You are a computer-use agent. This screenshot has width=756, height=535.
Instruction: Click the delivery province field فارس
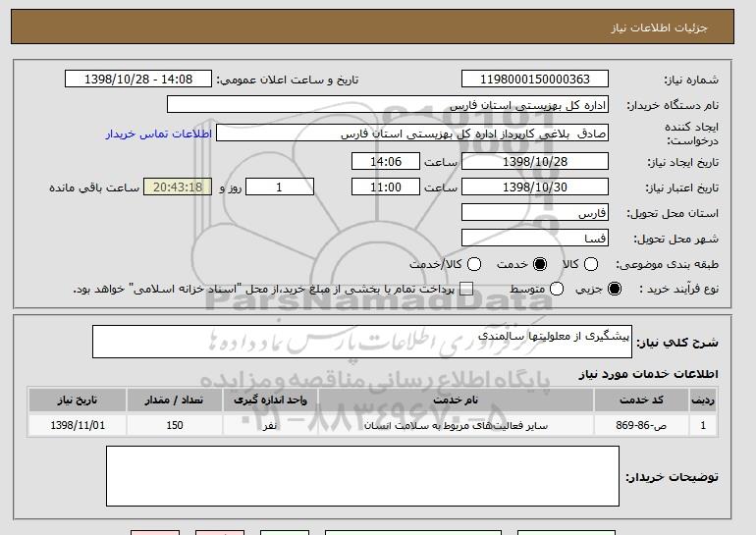[535, 213]
